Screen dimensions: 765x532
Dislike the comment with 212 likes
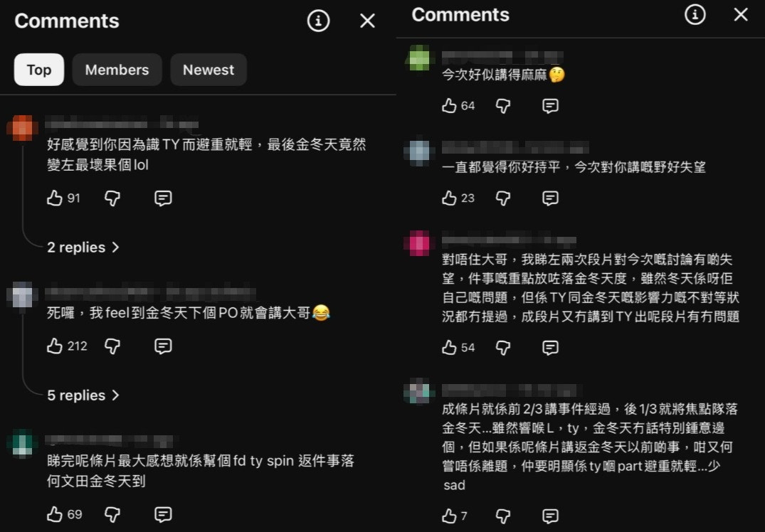click(112, 346)
